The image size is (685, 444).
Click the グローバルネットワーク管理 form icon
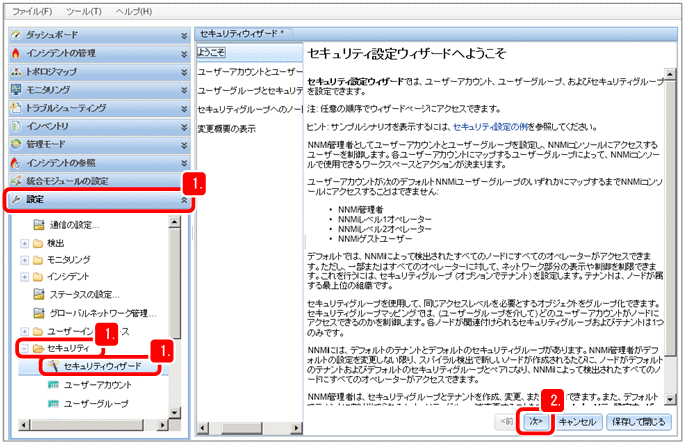point(39,313)
